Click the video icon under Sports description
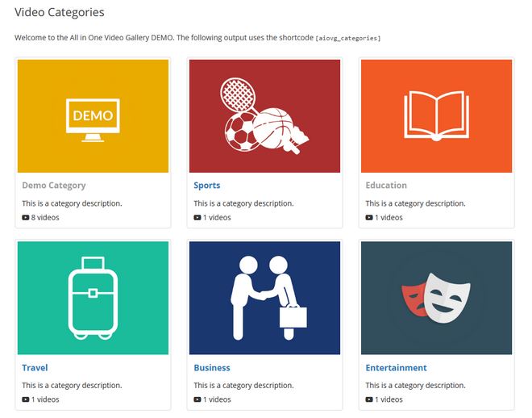This screenshot has height=418, width=532. point(197,218)
